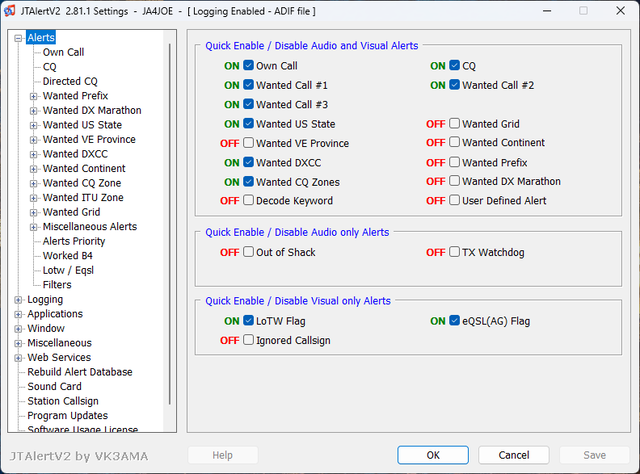Open Alerts Priority in the tree
The image size is (640, 474).
(x=74, y=241)
